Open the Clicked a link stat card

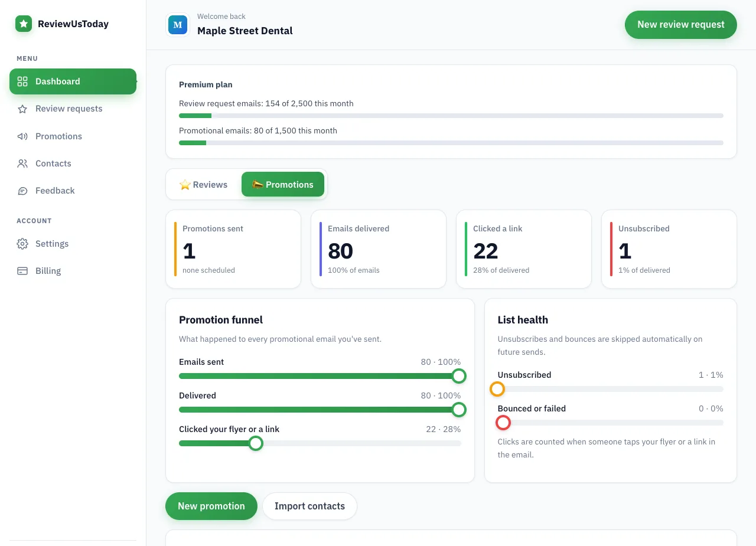pyautogui.click(x=524, y=249)
